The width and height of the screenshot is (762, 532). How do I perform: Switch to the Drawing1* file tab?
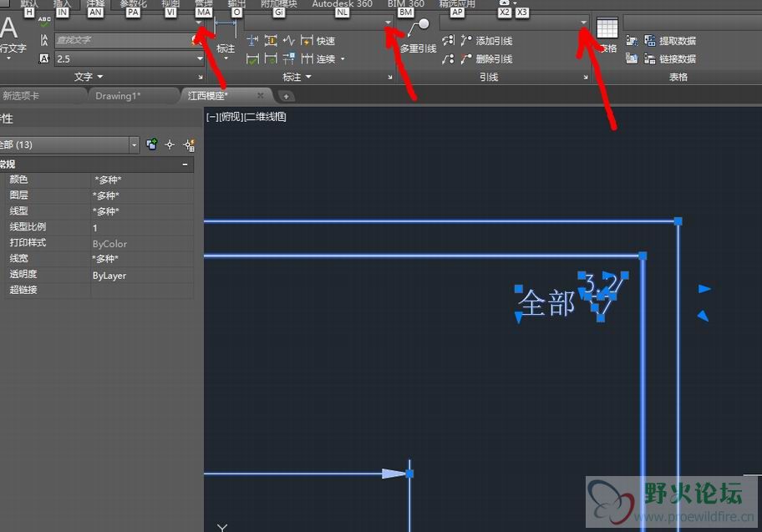click(118, 96)
